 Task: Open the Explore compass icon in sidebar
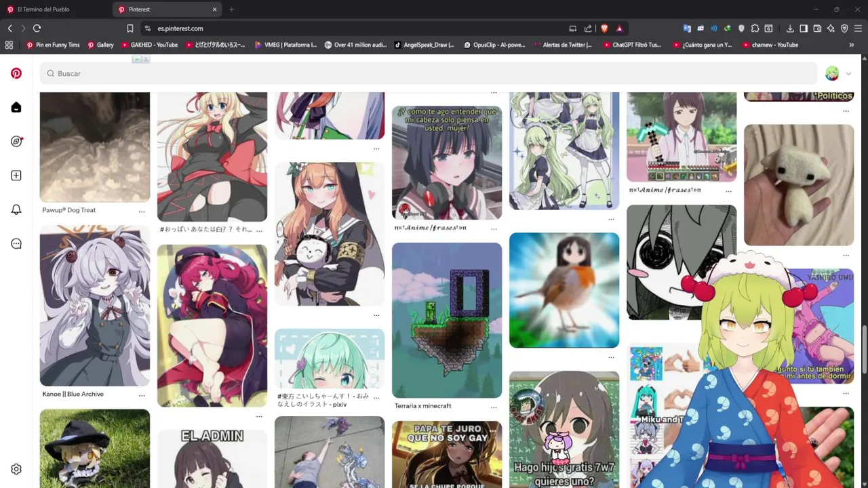16,141
